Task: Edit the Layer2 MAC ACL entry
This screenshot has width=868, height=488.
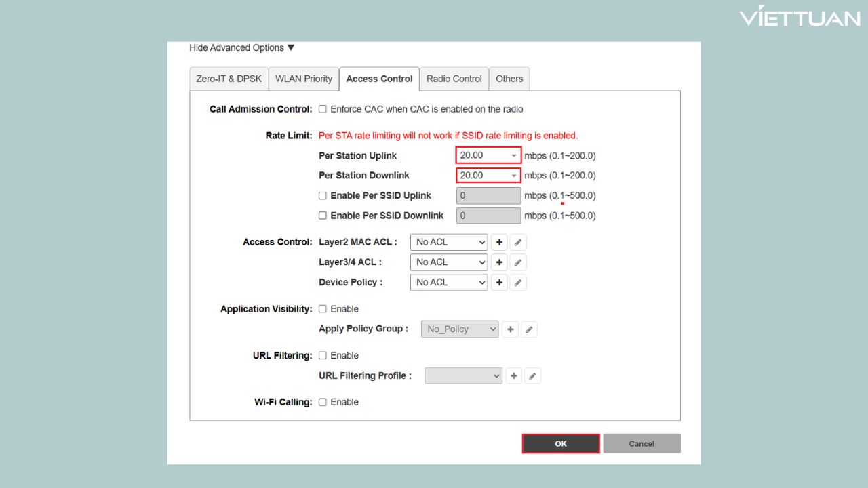Action: coord(518,242)
